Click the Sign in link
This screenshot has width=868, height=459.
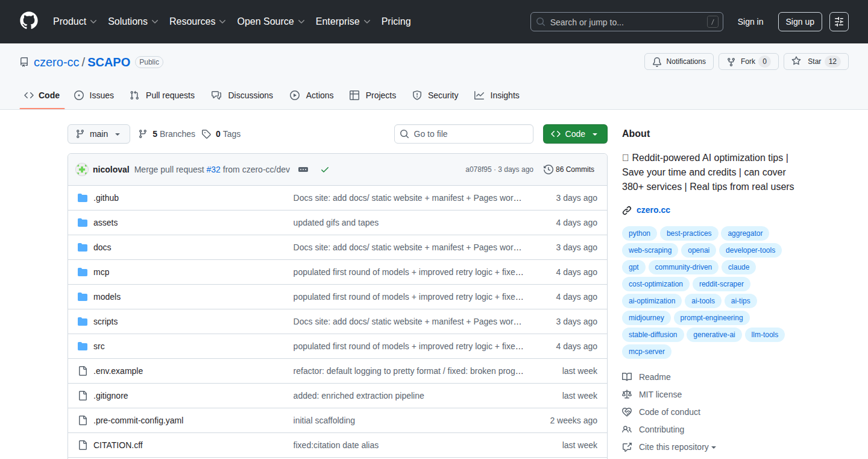tap(750, 22)
